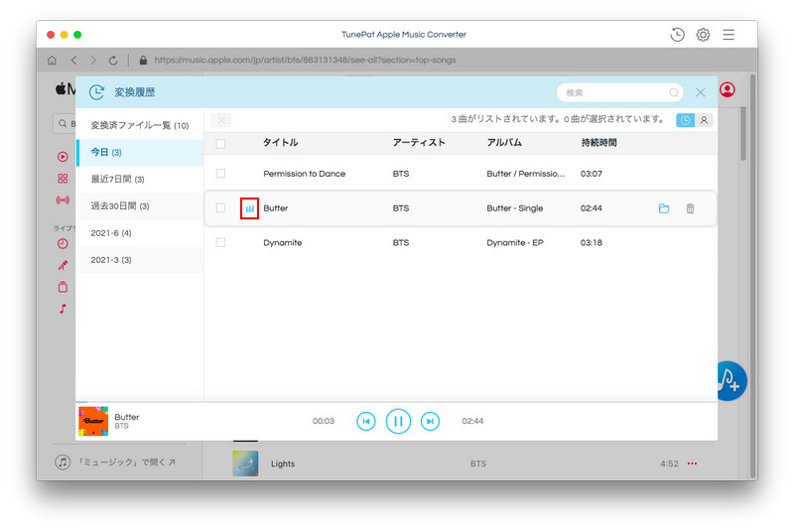Click the Butter album art thumbnail in player
Screen dimensions: 794x532
coord(93,421)
